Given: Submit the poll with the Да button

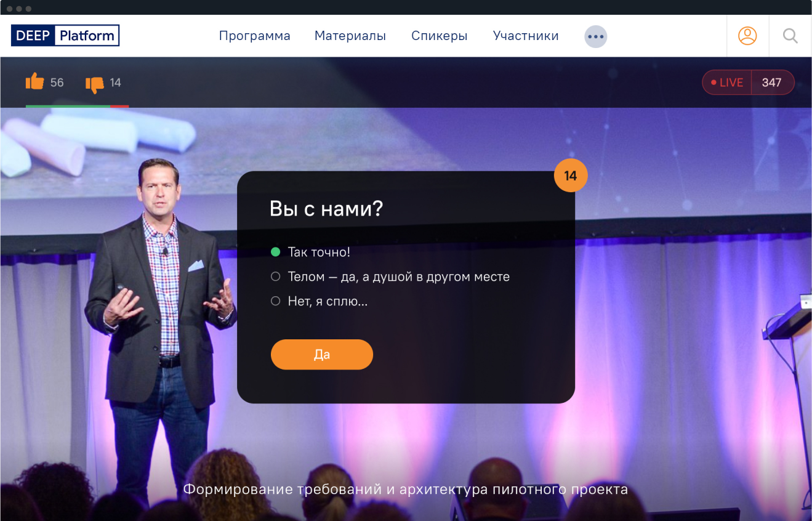Looking at the screenshot, I should pos(322,355).
